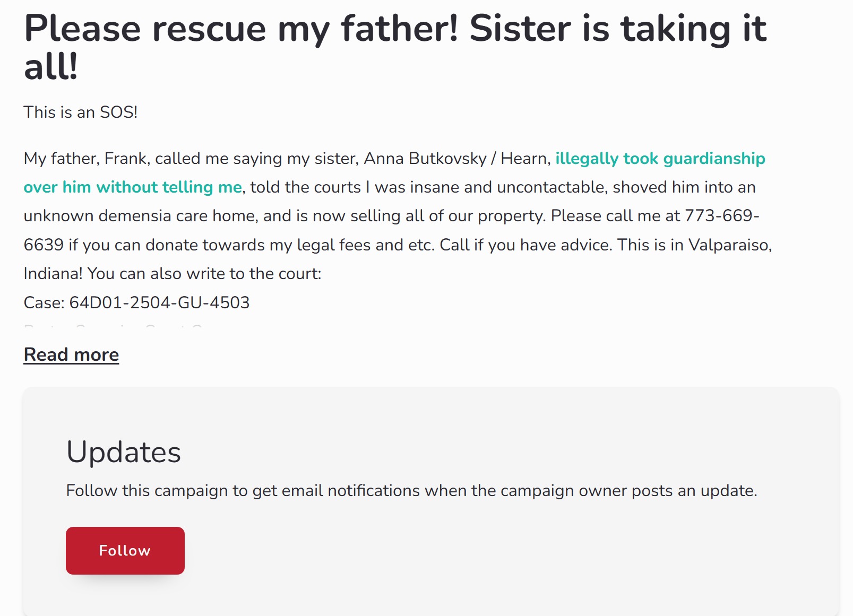
Task: Click the campaign title 'Please rescue my father!'
Action: pos(241,28)
